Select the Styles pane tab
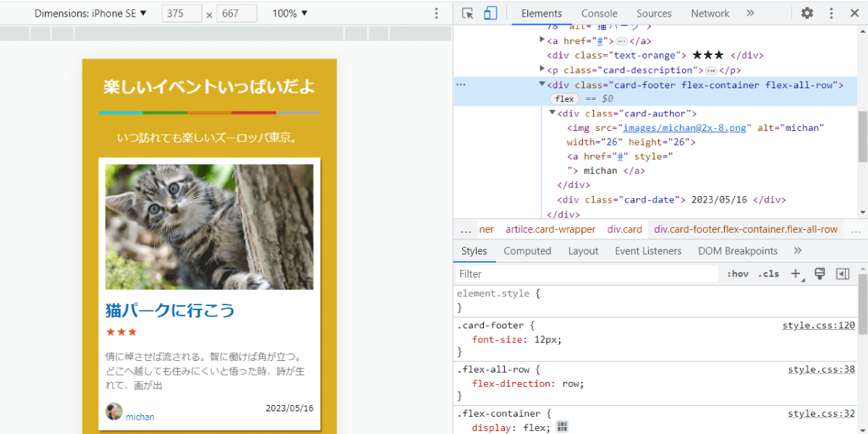 (475, 251)
